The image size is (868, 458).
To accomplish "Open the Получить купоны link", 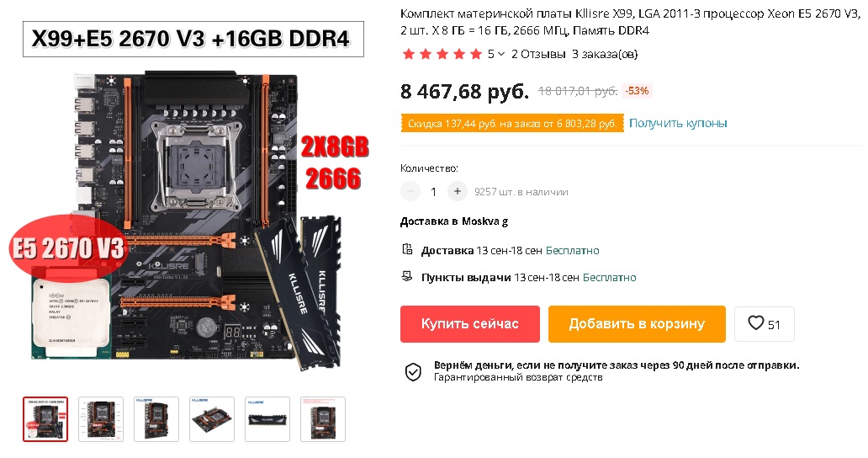I will [x=678, y=123].
